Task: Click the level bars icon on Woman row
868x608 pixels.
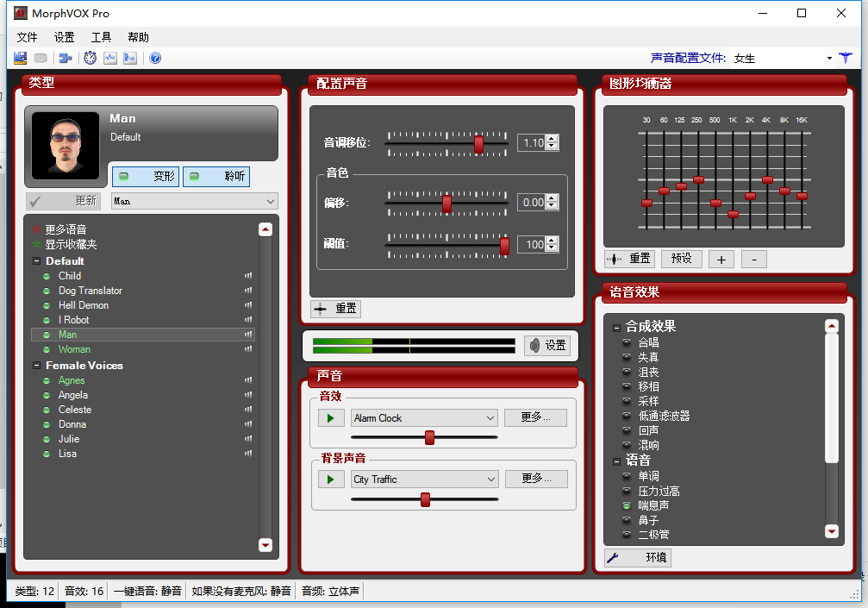Action: tap(248, 349)
